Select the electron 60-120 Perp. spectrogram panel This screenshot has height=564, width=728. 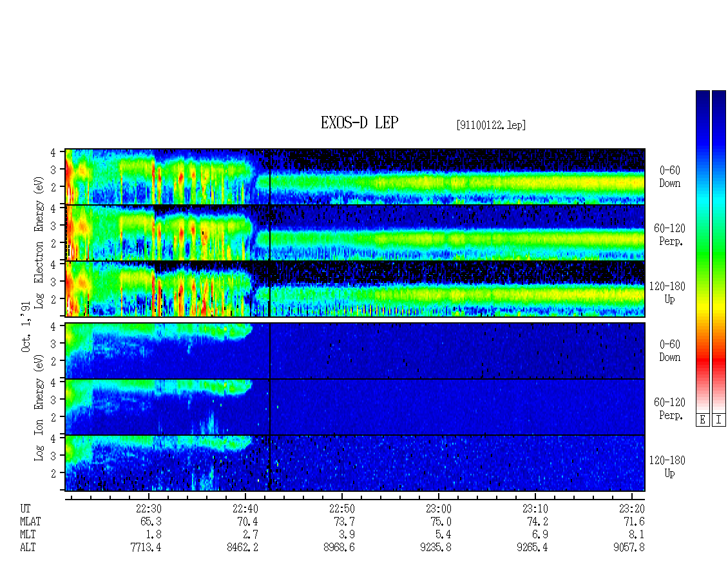click(x=355, y=233)
